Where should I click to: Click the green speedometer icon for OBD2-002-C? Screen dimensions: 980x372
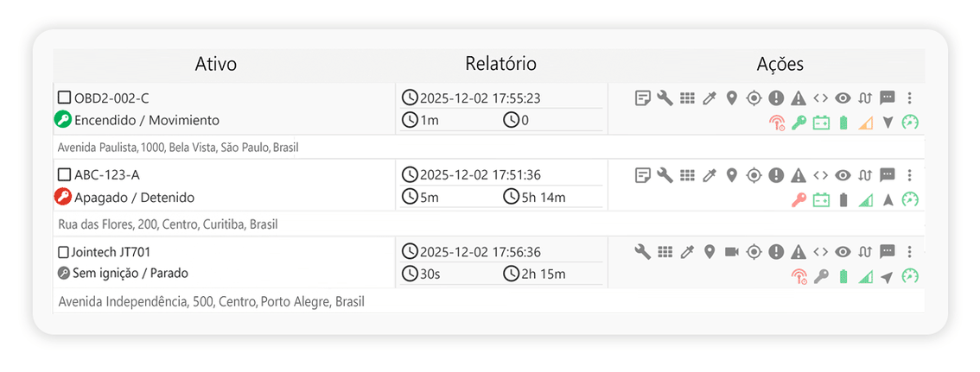(910, 123)
